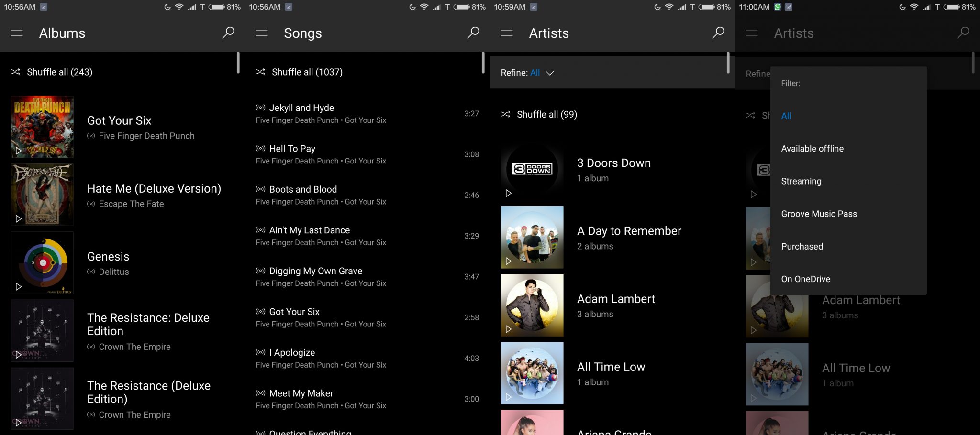Tap battery indicator on Albums status bar
Image resolution: width=980 pixels, height=435 pixels.
click(x=217, y=7)
